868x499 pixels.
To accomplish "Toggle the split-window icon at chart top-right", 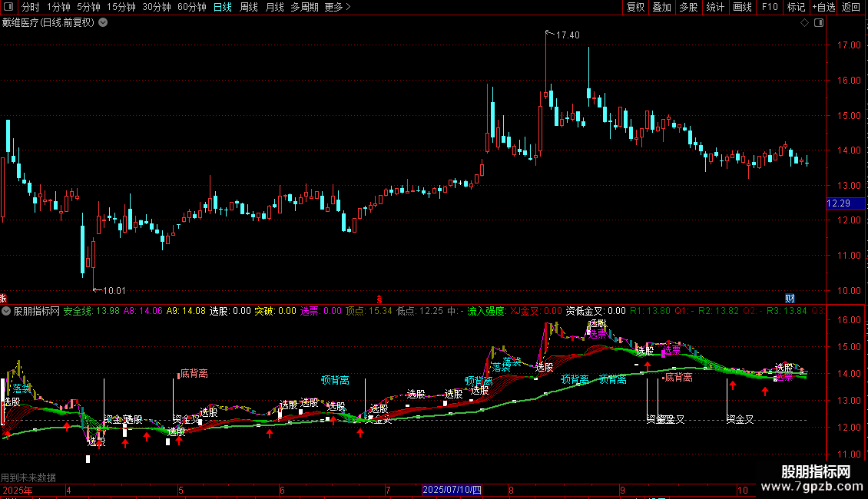I will [820, 23].
